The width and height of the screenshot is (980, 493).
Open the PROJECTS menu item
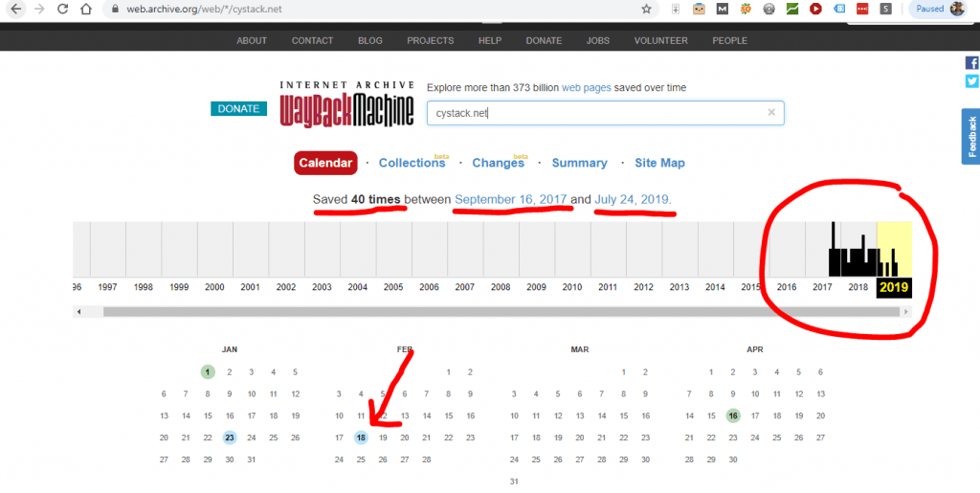click(x=431, y=40)
